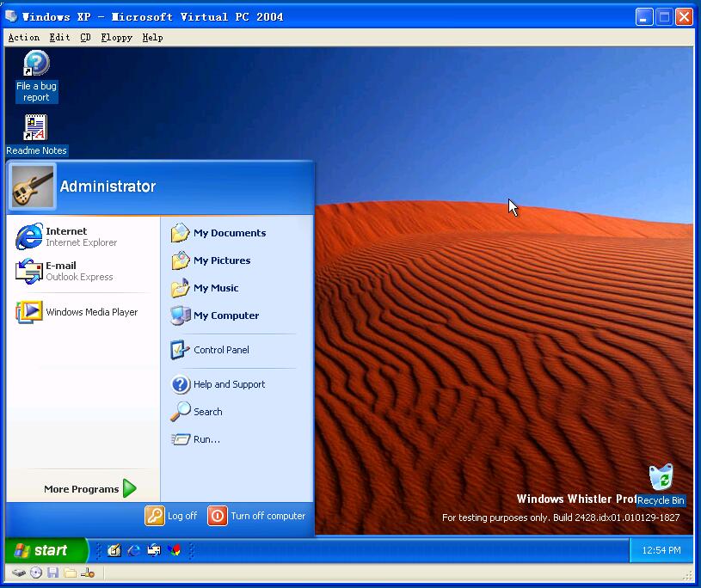The width and height of the screenshot is (701, 588).
Task: Open the Readme Notes desktop icon
Action: coord(36,135)
